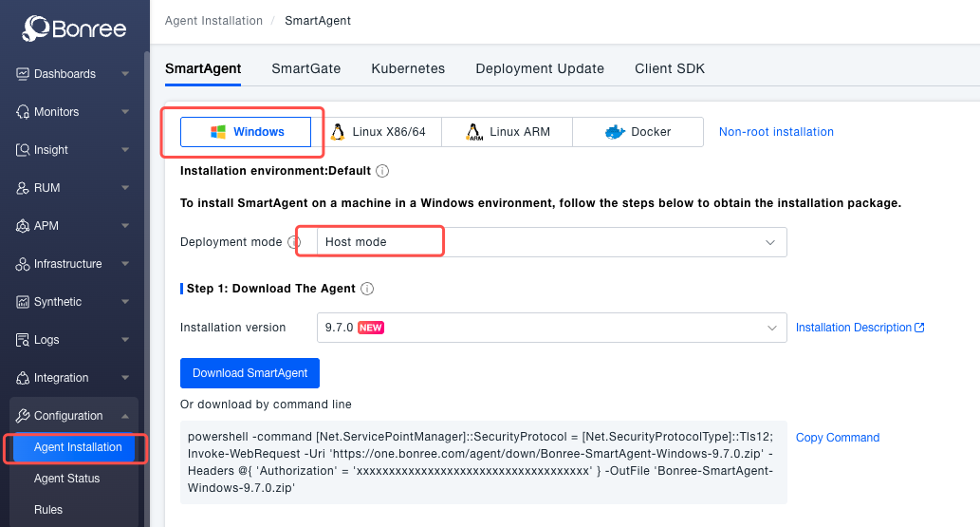Click info icon next to Step 1 heading
Screen dimensions: 980x527
(367, 289)
